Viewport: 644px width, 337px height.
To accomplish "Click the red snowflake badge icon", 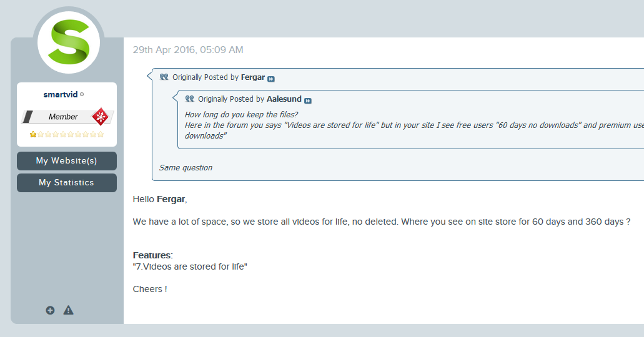I will coord(100,117).
